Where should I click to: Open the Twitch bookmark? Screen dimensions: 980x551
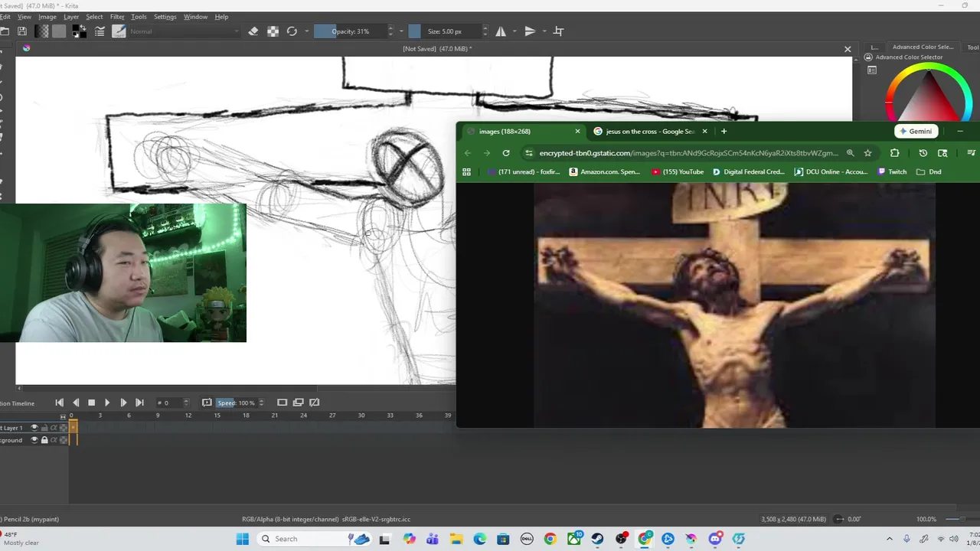pyautogui.click(x=892, y=172)
